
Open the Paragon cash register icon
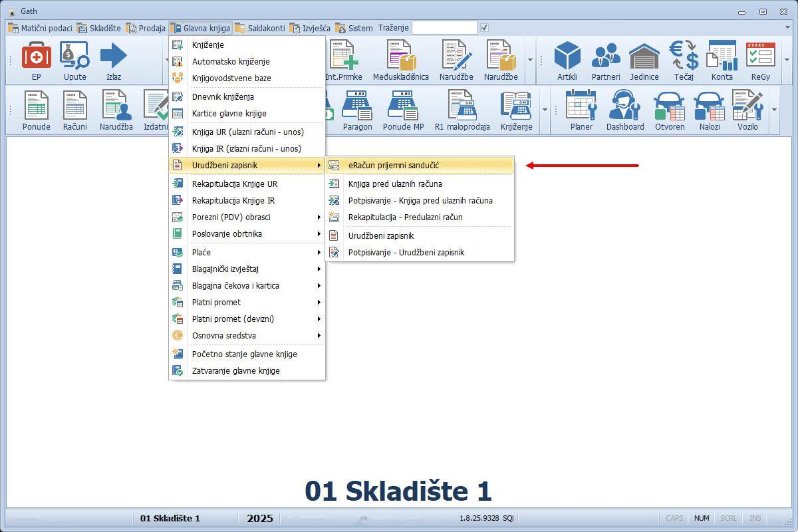click(357, 106)
